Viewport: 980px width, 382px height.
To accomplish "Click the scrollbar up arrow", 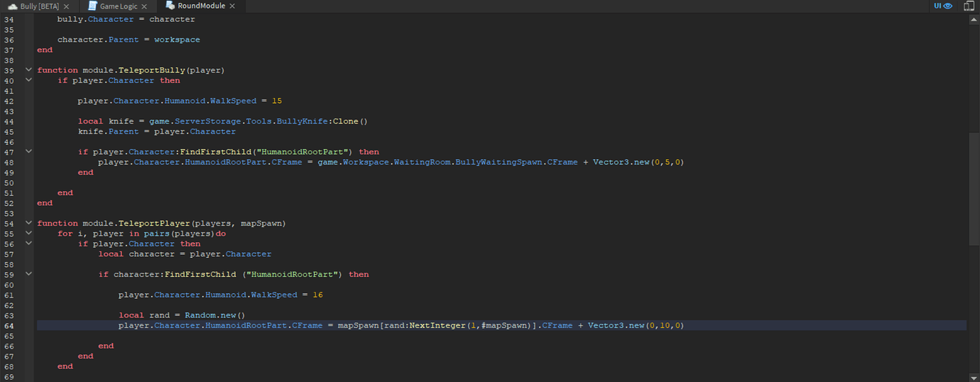I will pyautogui.click(x=974, y=19).
